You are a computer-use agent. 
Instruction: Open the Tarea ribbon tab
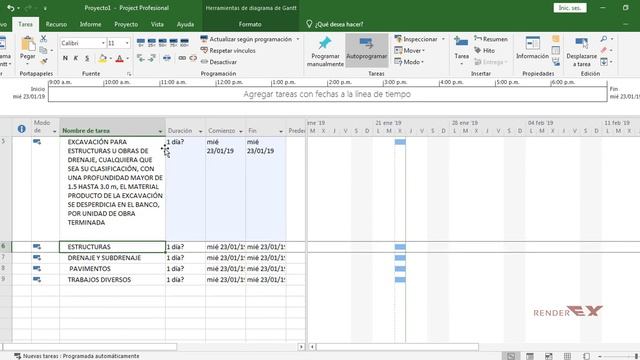pos(25,24)
